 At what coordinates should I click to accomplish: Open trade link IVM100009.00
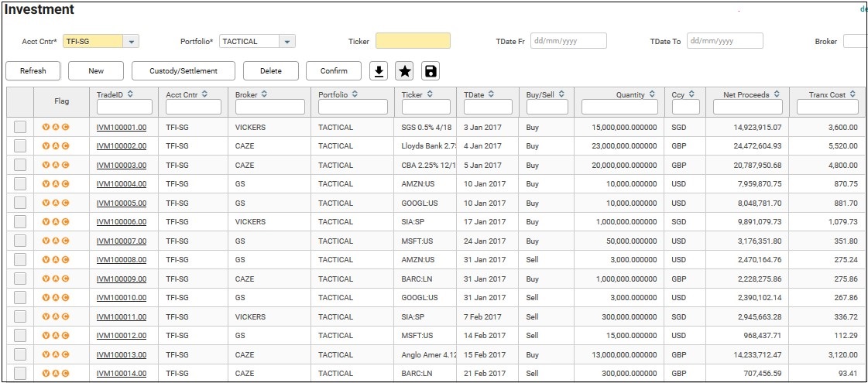point(121,279)
